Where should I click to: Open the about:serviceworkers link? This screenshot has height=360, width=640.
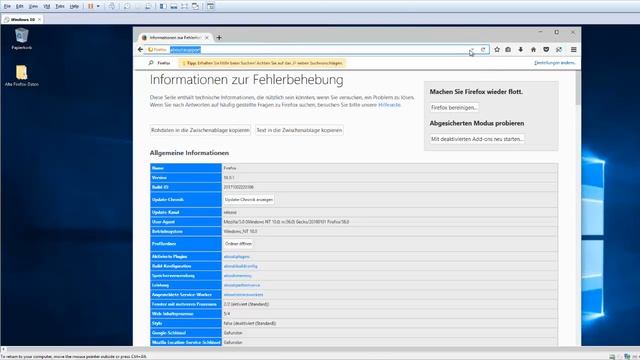243,295
